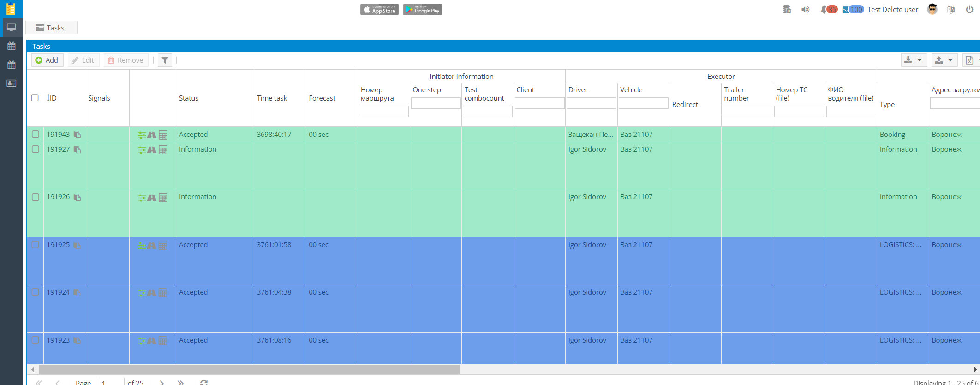Image resolution: width=980 pixels, height=385 pixels.
Task: Toggle the select-all checkbox in table header
Action: pyautogui.click(x=35, y=98)
